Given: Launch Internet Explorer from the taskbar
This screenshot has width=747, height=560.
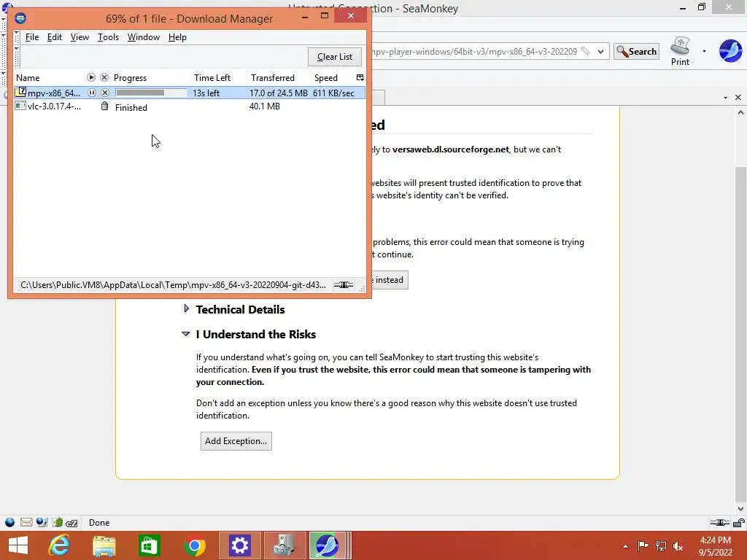Looking at the screenshot, I should point(60,545).
